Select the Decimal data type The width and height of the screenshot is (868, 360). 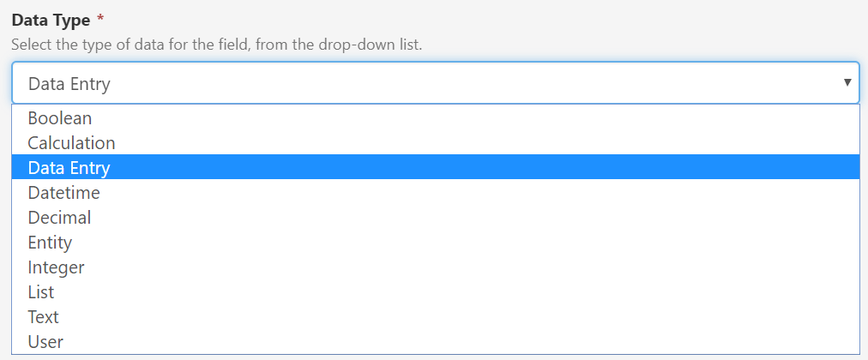(59, 218)
